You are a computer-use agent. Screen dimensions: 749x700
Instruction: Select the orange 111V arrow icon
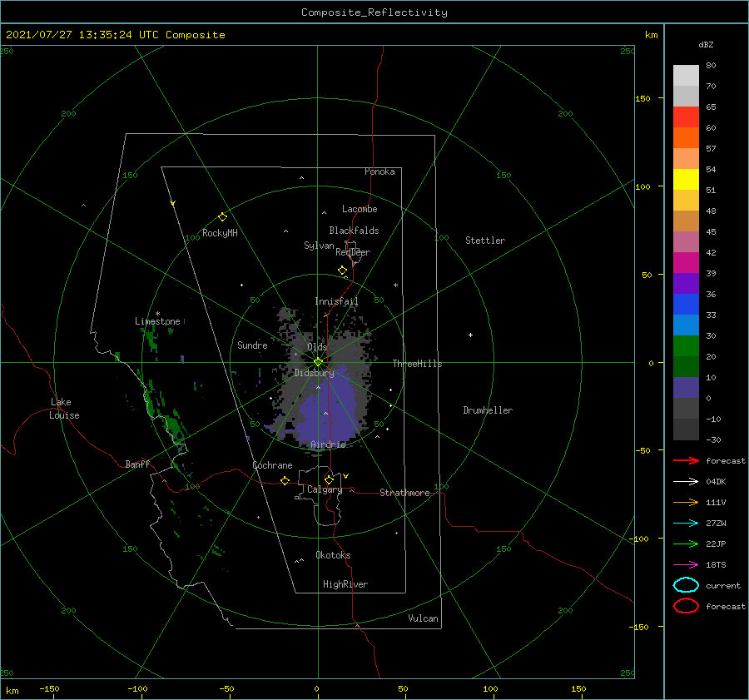point(686,502)
